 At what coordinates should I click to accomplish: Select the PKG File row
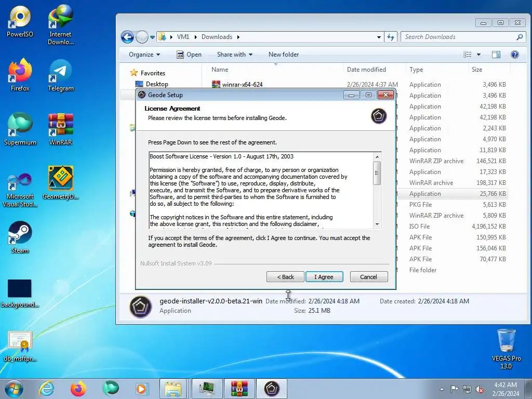(453, 205)
